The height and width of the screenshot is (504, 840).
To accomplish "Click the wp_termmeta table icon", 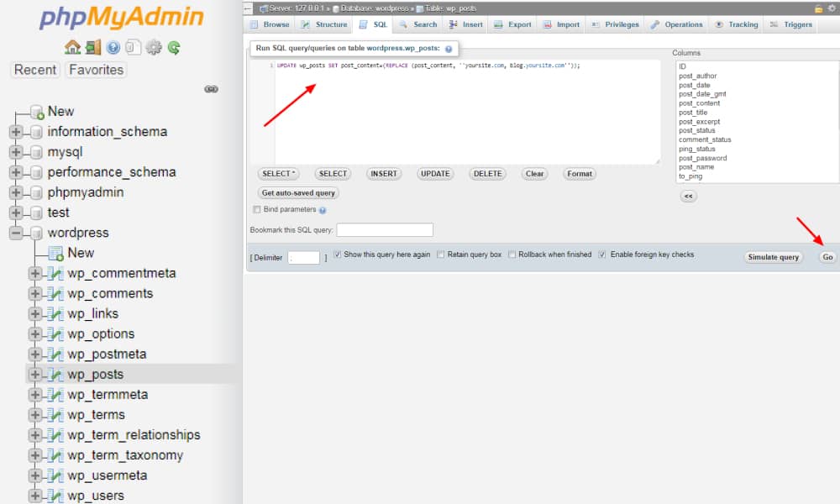I will 55,395.
